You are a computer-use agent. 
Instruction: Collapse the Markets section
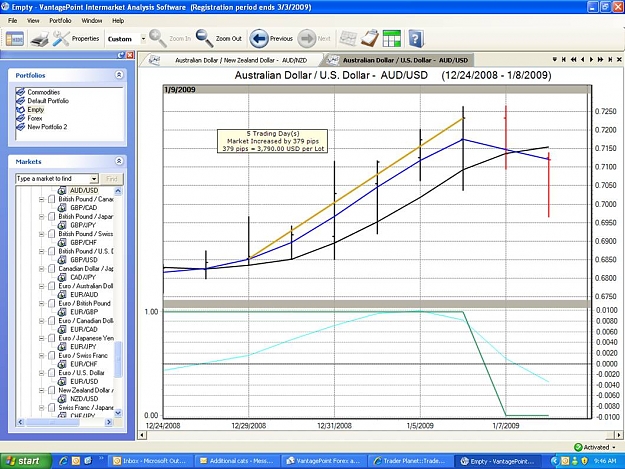click(119, 161)
